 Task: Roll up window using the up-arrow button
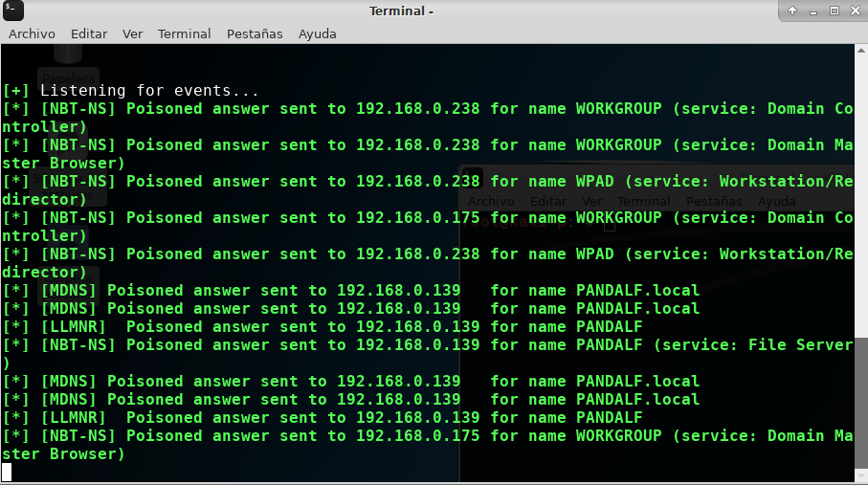click(792, 11)
